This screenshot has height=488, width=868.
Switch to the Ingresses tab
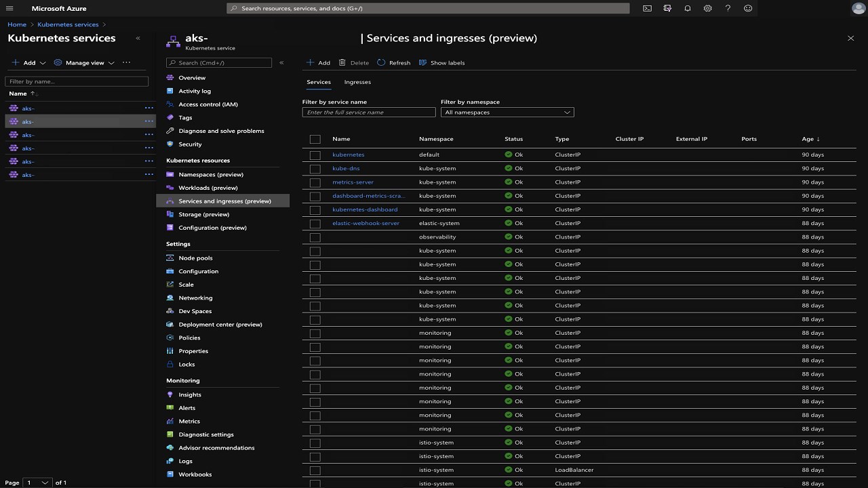(x=357, y=82)
